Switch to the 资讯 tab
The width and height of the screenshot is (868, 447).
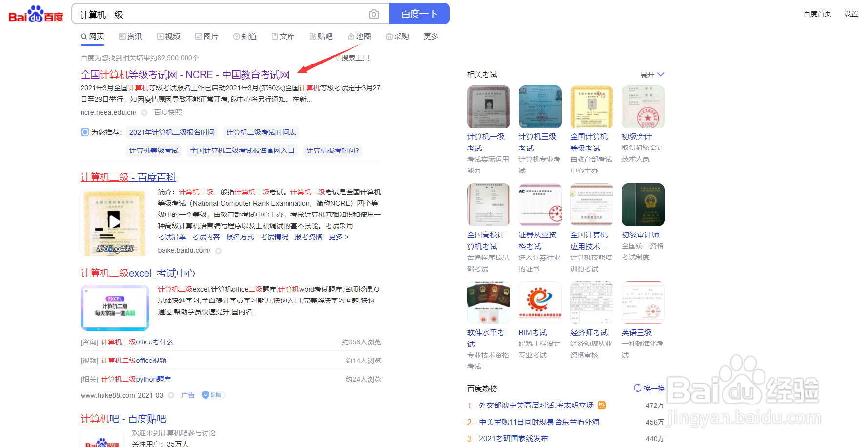point(130,37)
